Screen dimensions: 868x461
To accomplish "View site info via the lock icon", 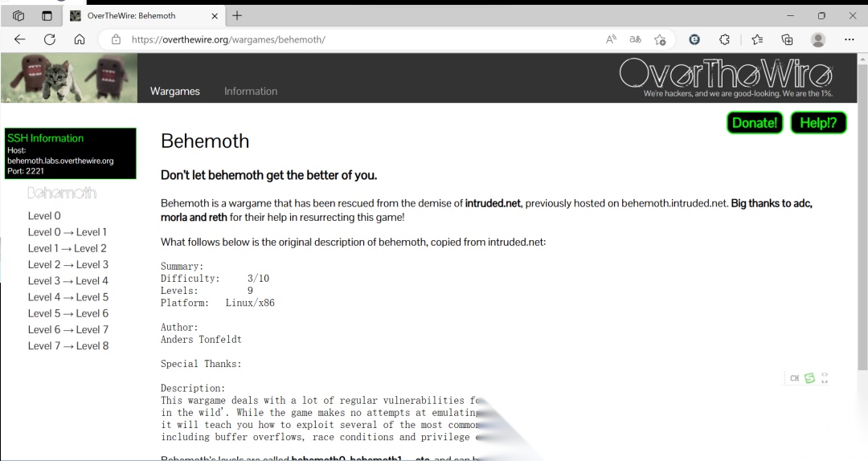I will click(x=116, y=39).
